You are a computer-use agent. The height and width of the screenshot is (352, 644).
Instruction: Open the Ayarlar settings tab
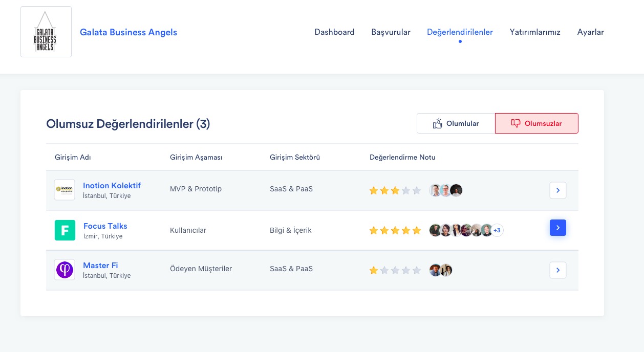click(x=590, y=32)
